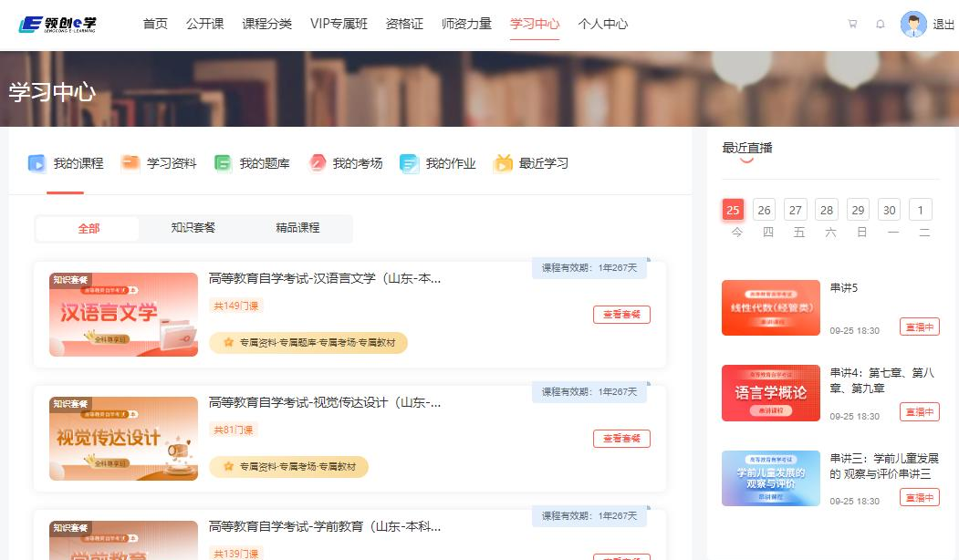This screenshot has width=959, height=560.
Task: Select date 27 in the live calendar
Action: (795, 209)
